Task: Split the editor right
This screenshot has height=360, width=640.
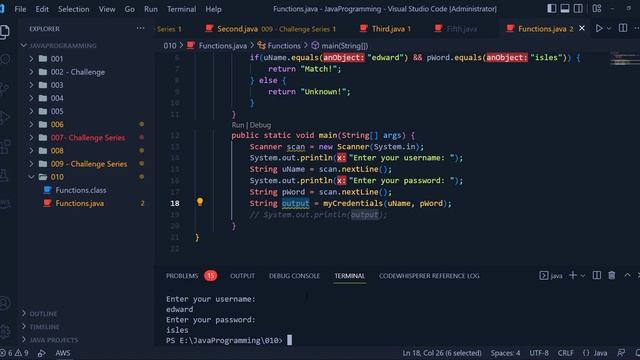Action: point(623,28)
